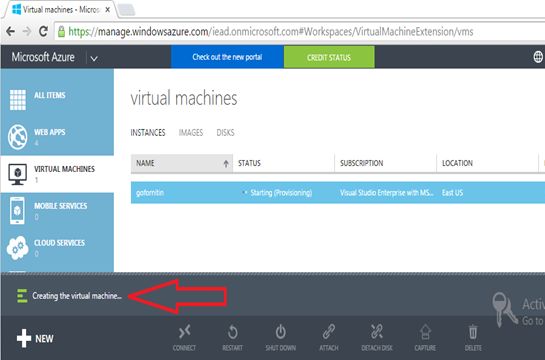Click the Status column header
545x360 pixels.
point(283,163)
